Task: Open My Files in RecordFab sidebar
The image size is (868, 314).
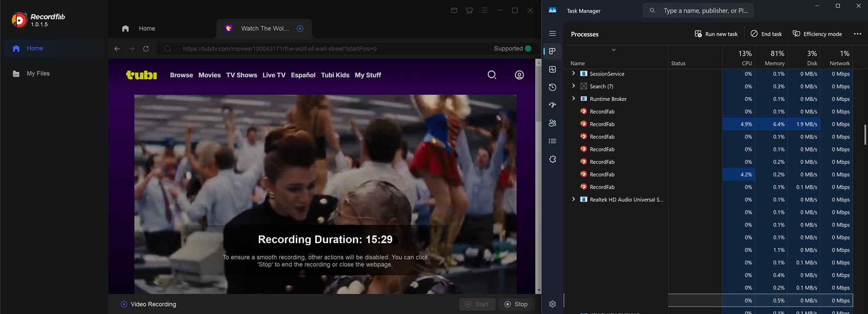Action: point(54,73)
